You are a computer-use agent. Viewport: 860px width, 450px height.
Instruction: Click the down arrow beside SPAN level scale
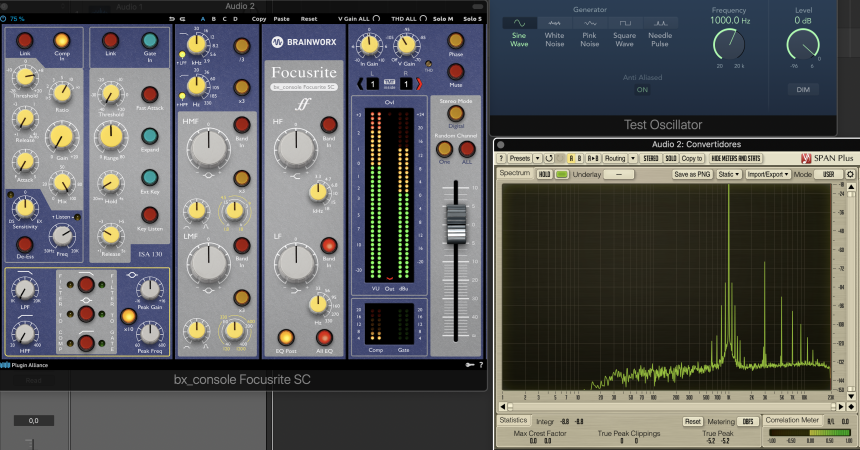[x=851, y=396]
